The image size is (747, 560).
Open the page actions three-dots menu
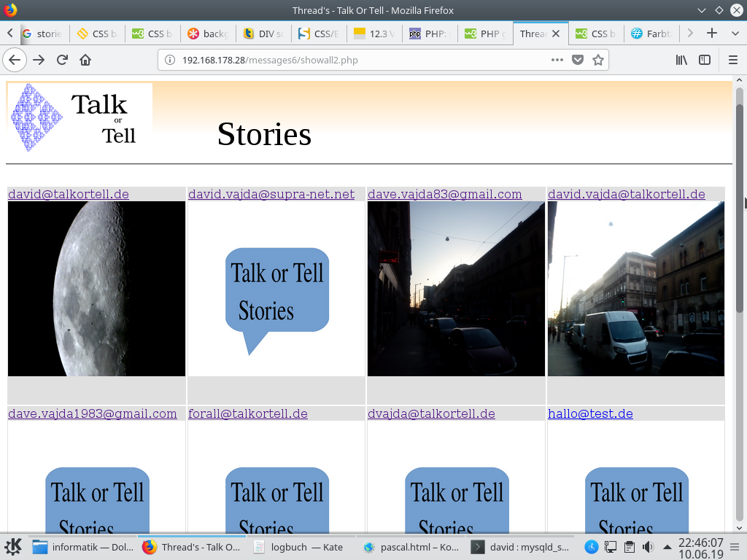click(x=557, y=60)
